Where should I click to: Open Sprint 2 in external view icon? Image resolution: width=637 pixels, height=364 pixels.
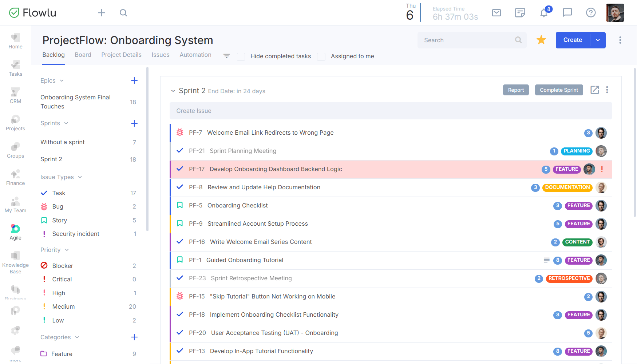[x=594, y=90]
